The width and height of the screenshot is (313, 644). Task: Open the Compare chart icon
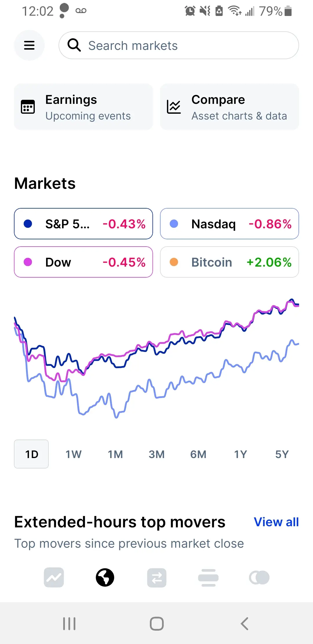(174, 107)
